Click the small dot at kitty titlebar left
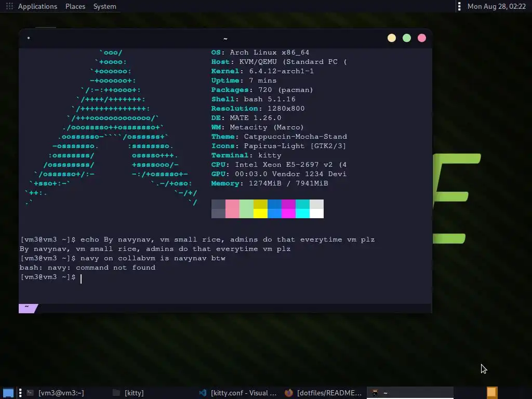Viewport: 532px width, 399px height. point(29,37)
